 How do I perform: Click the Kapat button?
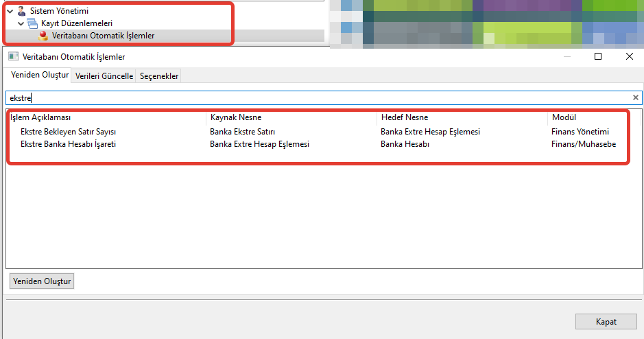tap(606, 321)
